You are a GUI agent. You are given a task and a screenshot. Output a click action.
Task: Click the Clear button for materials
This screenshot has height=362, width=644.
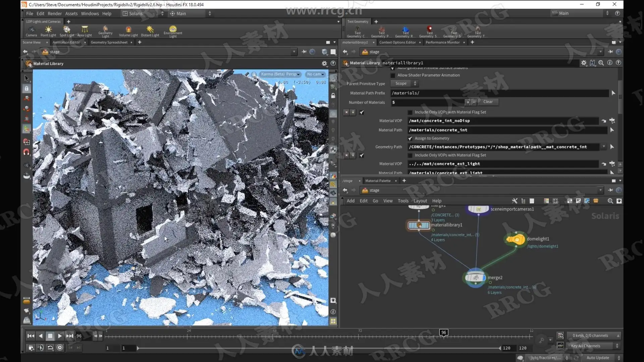point(488,102)
